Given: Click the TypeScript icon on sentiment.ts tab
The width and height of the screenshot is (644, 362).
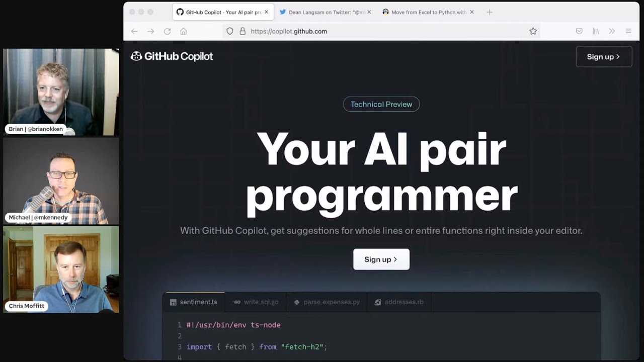Looking at the screenshot, I should (x=173, y=302).
